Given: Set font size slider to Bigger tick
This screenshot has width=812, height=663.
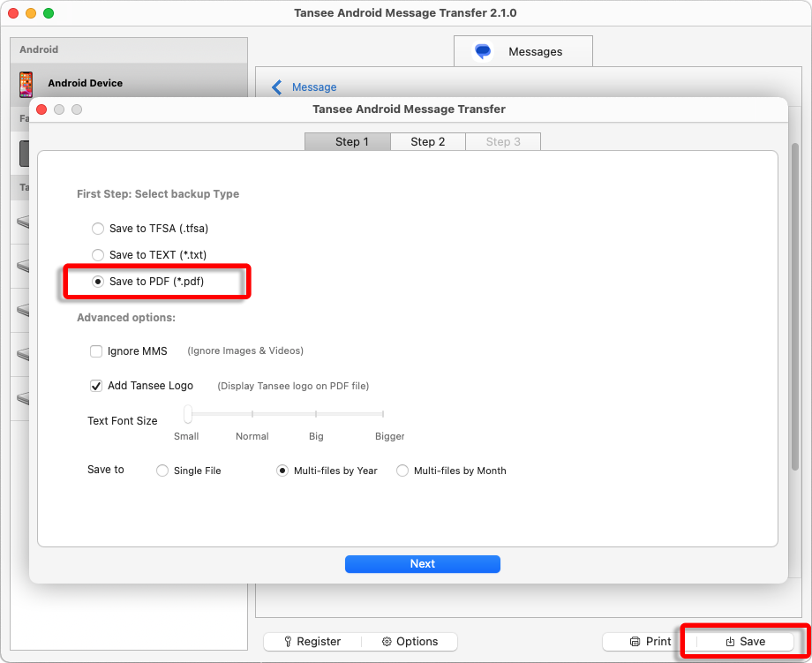Looking at the screenshot, I should click(x=383, y=414).
